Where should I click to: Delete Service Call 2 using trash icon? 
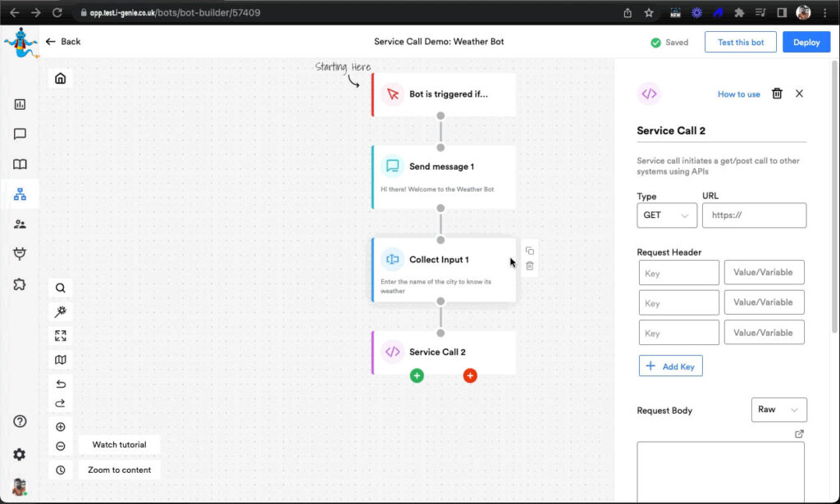click(x=777, y=94)
